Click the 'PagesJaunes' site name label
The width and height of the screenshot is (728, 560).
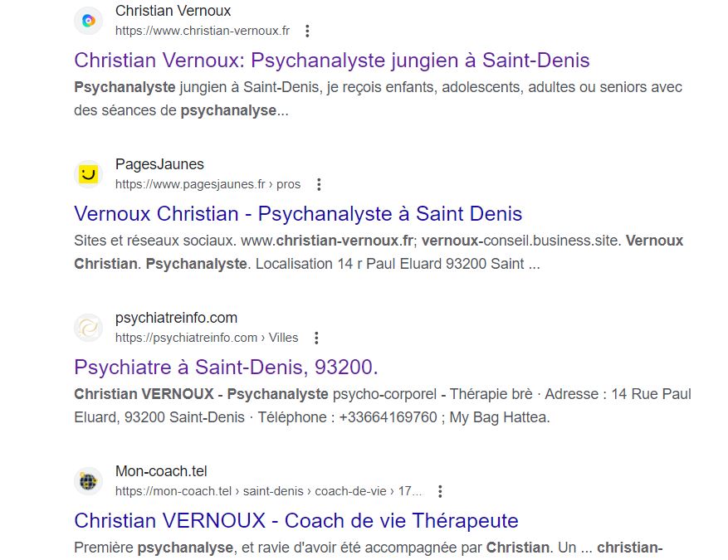point(159,164)
